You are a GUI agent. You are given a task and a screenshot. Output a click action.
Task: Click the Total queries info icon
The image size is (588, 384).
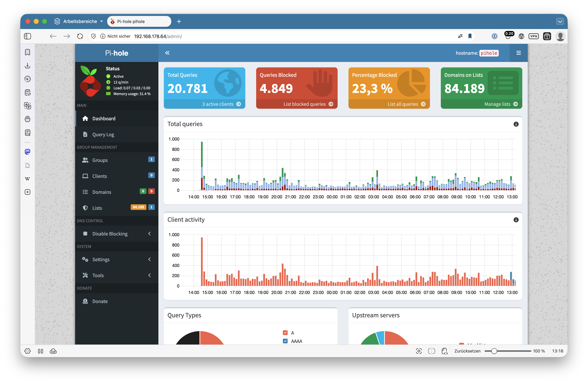[516, 124]
